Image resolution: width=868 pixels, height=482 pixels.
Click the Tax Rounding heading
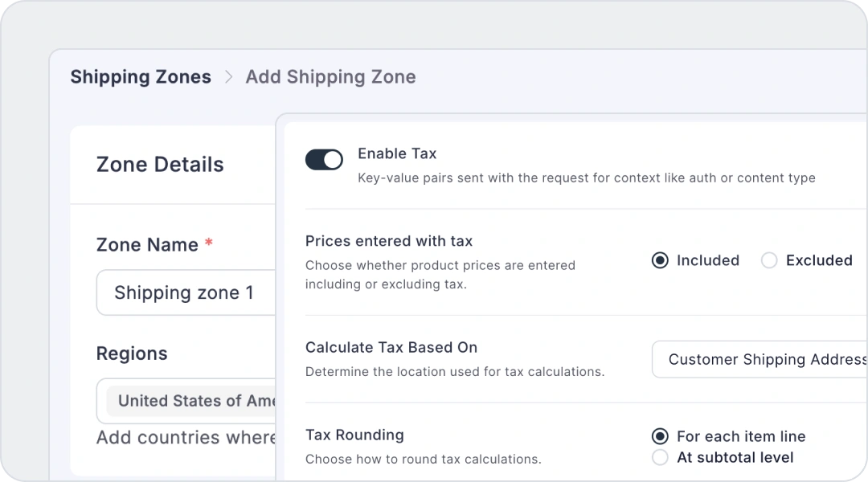354,435
